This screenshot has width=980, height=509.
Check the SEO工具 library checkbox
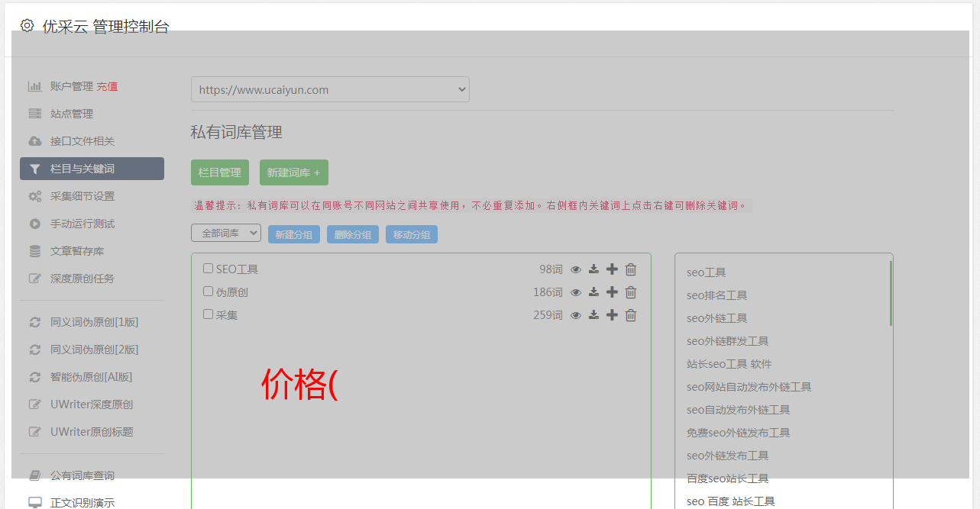click(208, 269)
